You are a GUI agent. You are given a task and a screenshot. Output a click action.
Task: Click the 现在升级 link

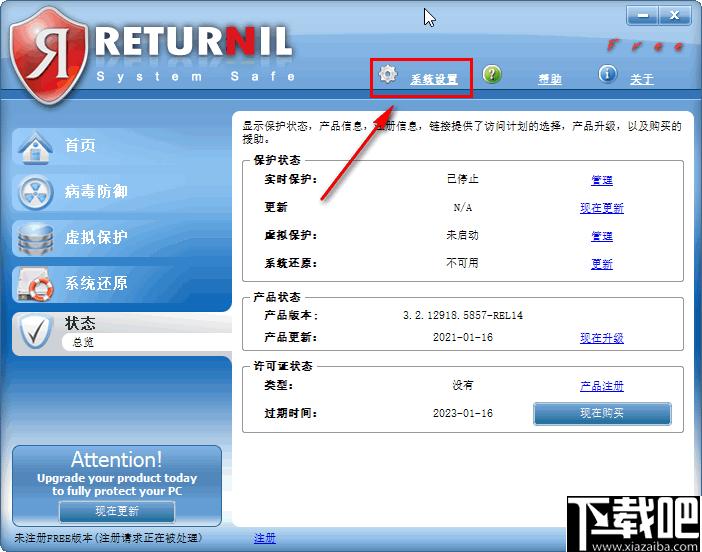pos(602,338)
